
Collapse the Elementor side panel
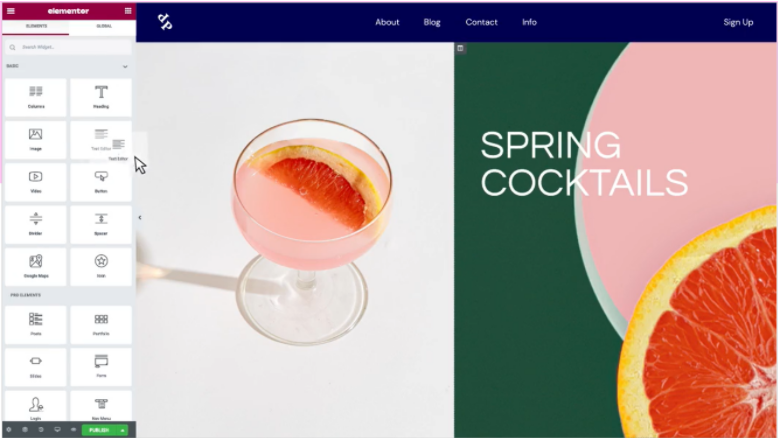tap(140, 217)
